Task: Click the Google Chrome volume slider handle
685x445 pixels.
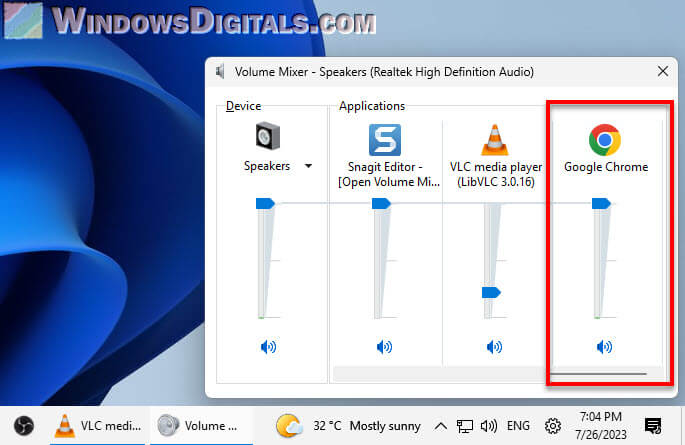Action: (601, 204)
